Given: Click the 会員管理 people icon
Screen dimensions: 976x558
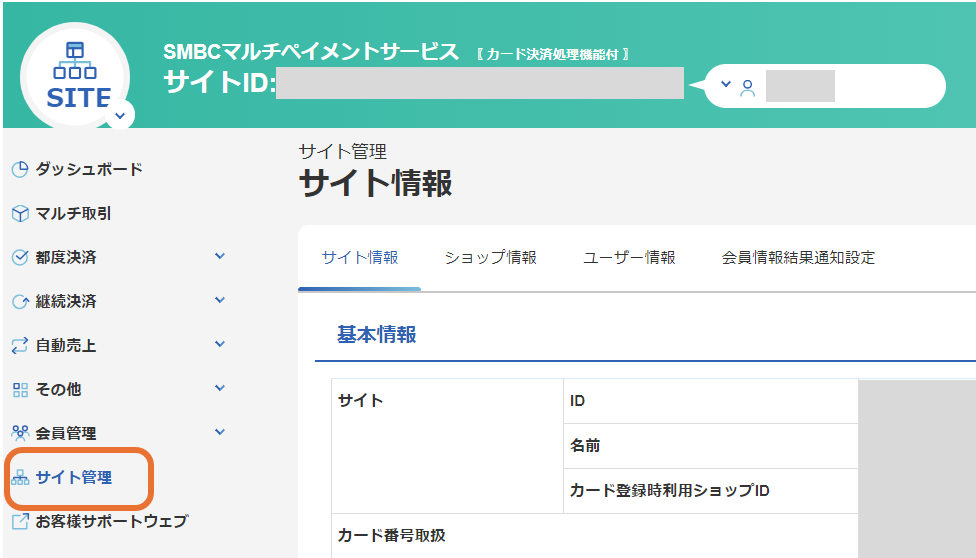Looking at the screenshot, I should [x=20, y=433].
